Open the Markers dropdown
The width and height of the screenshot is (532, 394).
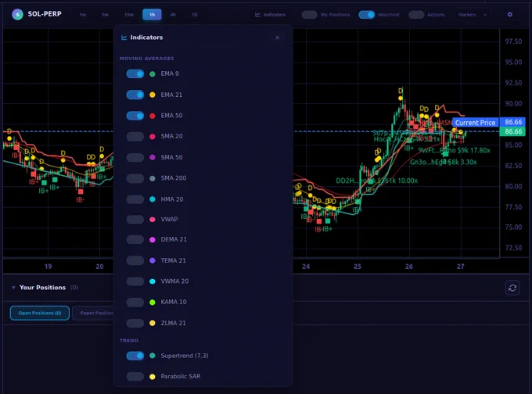473,15
